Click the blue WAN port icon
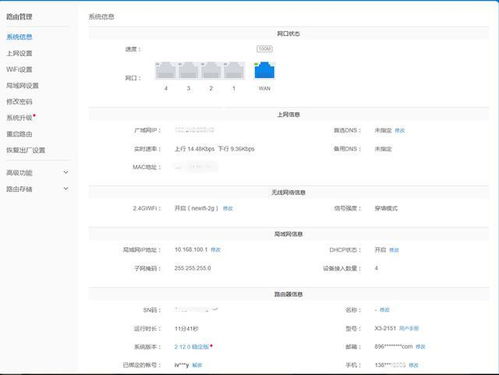Screen dimensions: 499x375 (x=264, y=70)
